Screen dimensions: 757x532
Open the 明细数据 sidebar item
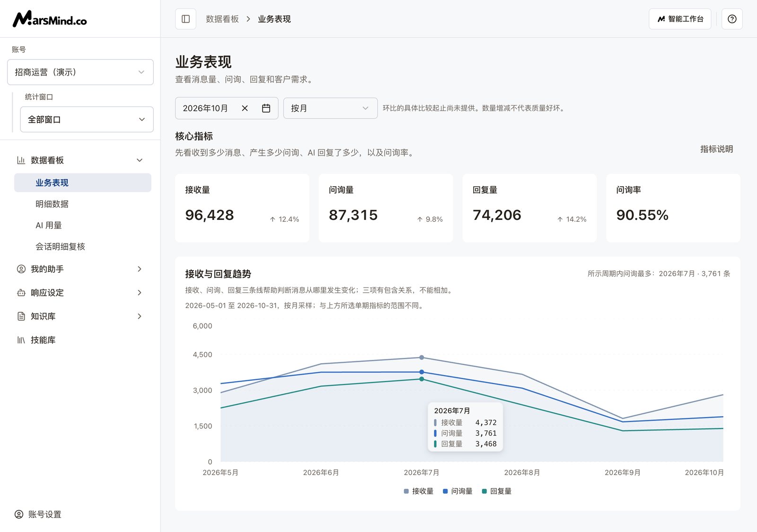(x=83, y=204)
